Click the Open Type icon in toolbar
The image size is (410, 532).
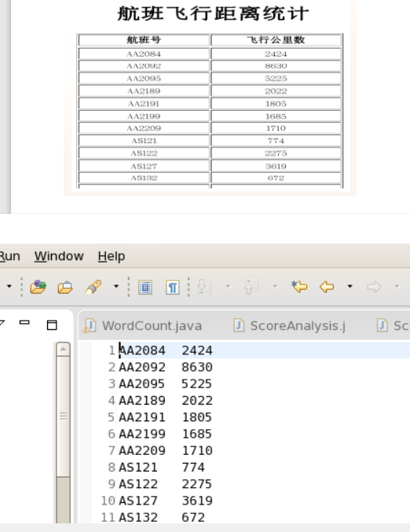tap(38, 287)
